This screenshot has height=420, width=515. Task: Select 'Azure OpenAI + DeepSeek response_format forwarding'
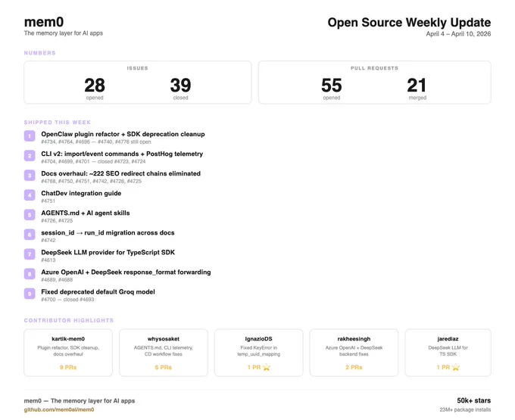(x=126, y=272)
